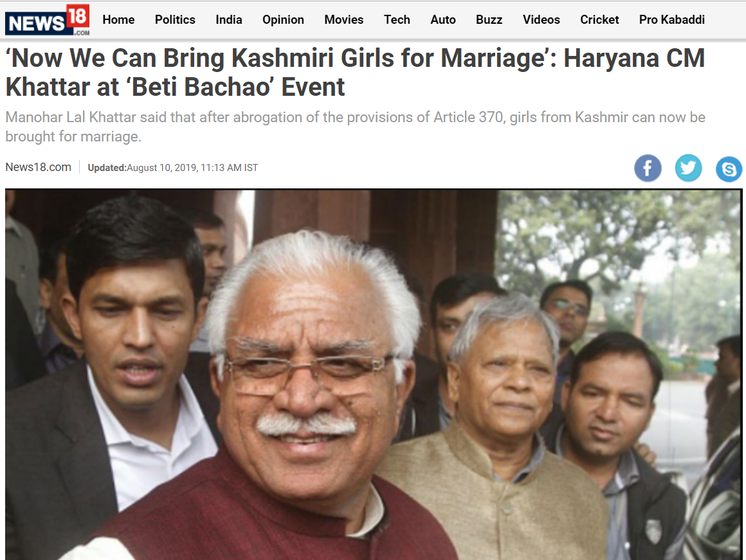Go to the Buzz section
Image resolution: width=746 pixels, height=560 pixels.
point(489,19)
